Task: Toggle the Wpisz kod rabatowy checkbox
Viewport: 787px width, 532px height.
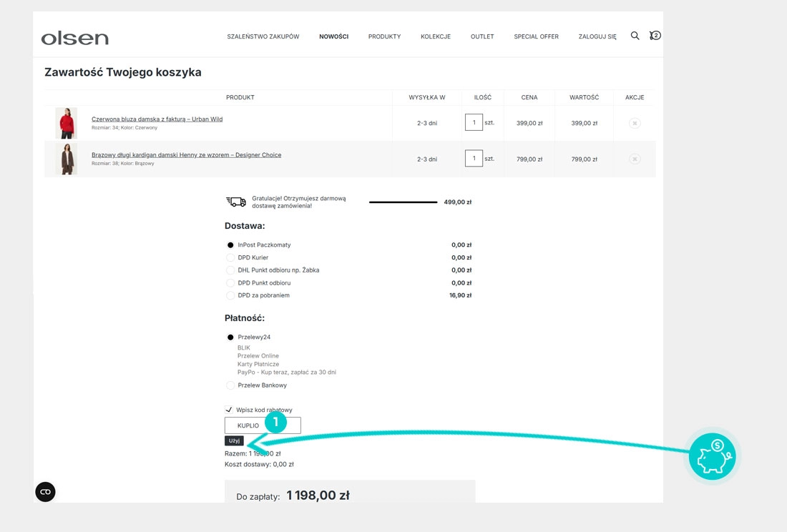Action: point(230,410)
